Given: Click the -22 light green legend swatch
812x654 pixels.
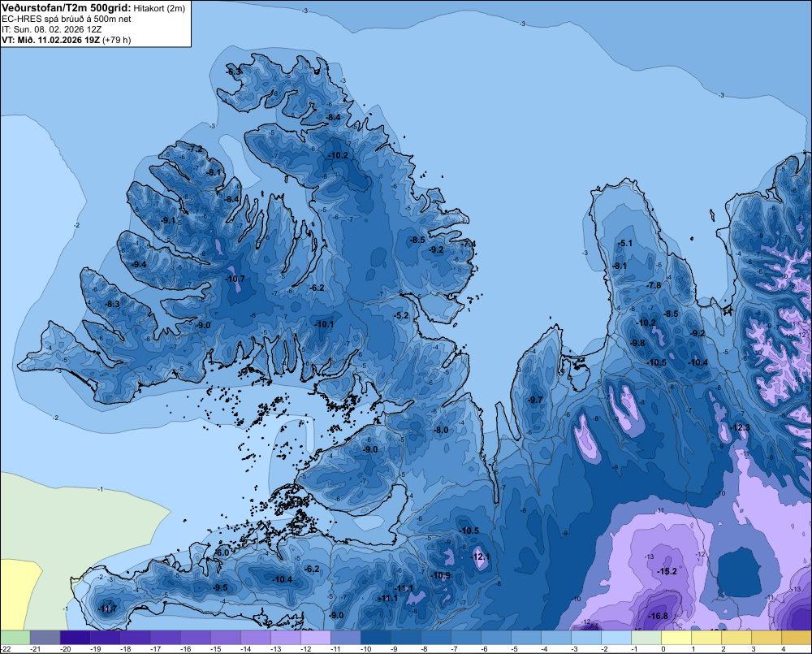Looking at the screenshot, I should (x=15, y=637).
